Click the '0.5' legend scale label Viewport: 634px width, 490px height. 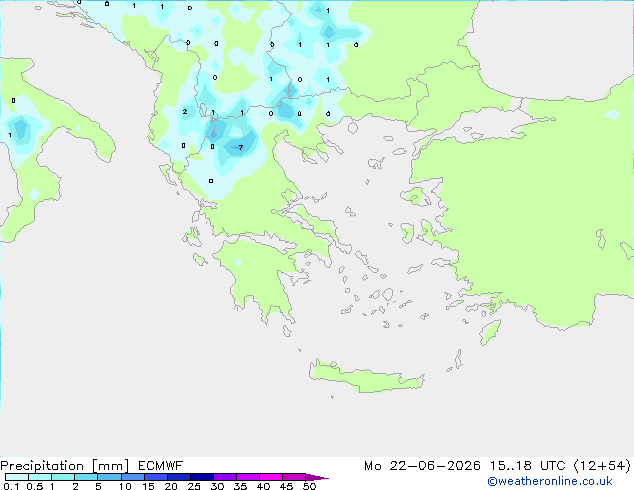(x=35, y=486)
